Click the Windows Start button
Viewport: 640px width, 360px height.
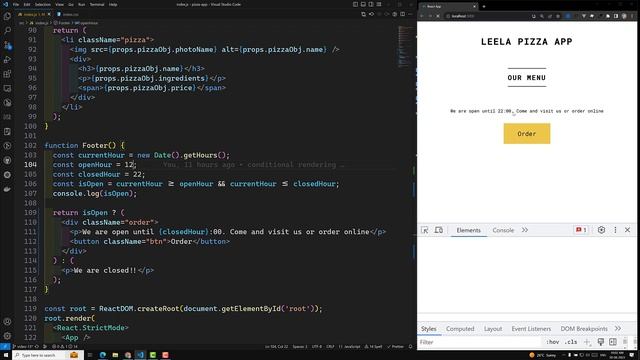tap(6, 355)
